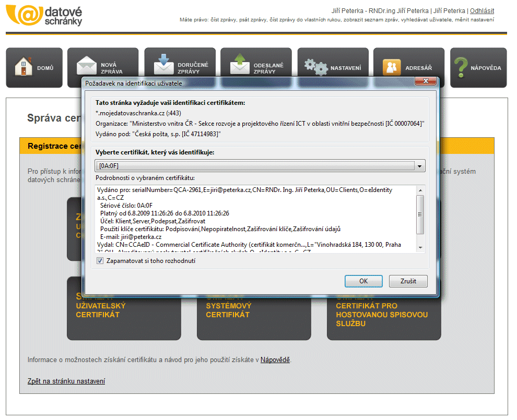Viewport: 517px width, 420px height.
Task: Confirm the certificate with OK
Action: [363, 281]
